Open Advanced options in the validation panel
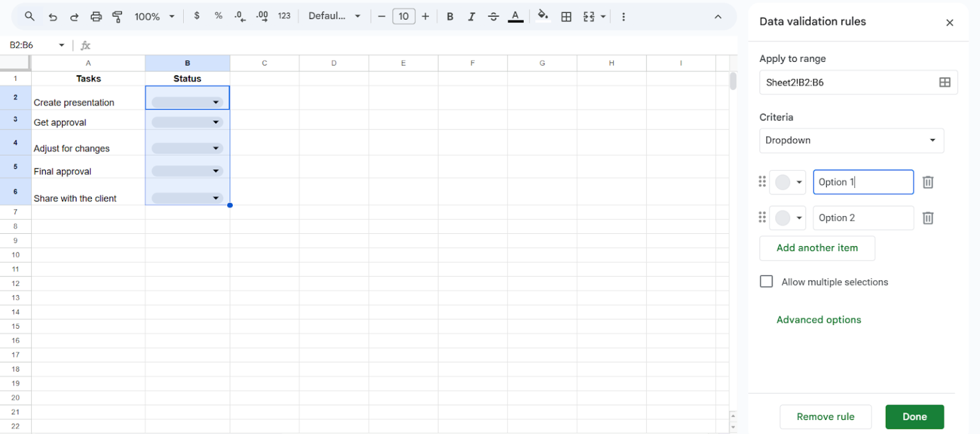Viewport: 980px width, 434px height. click(819, 319)
